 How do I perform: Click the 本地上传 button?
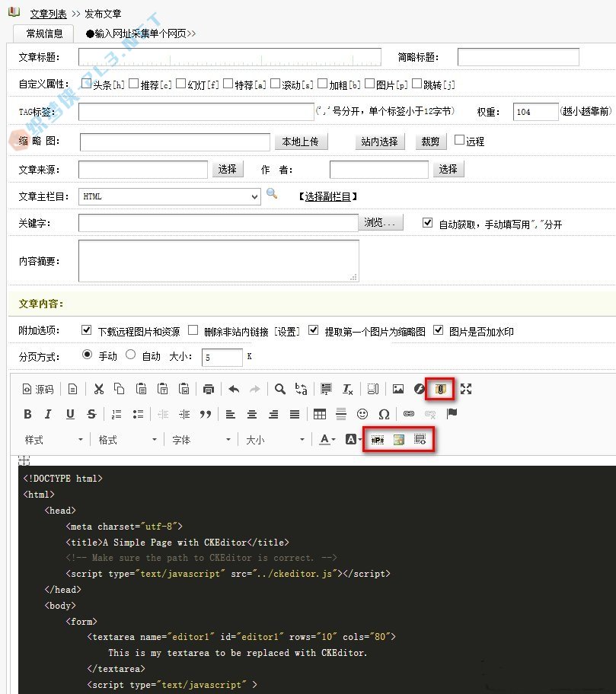coord(300,142)
